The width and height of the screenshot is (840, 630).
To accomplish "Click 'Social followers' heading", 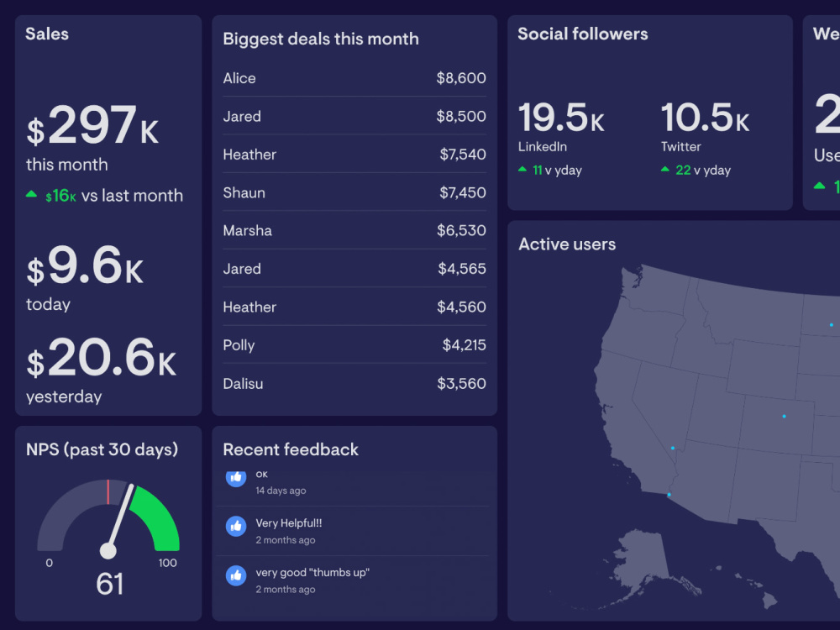I will coord(583,34).
